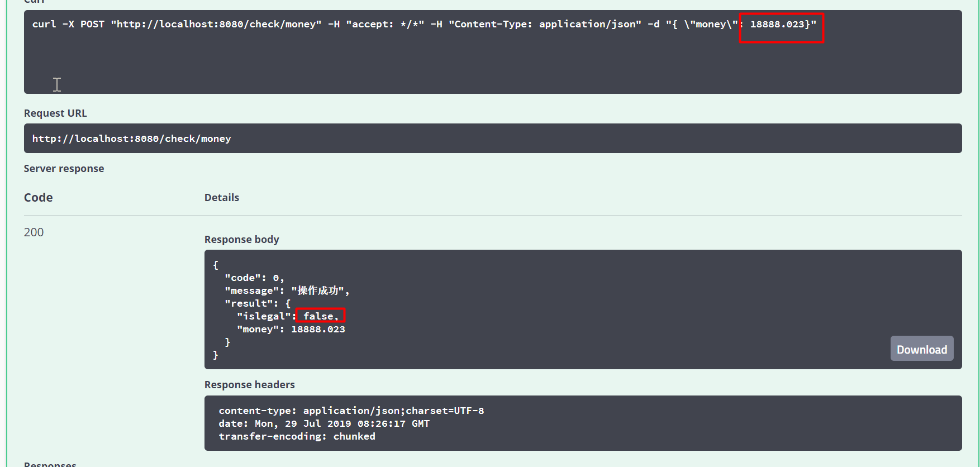This screenshot has width=980, height=467.
Task: Click the Request URL text http://localhost:8080/check/money
Action: pos(131,139)
